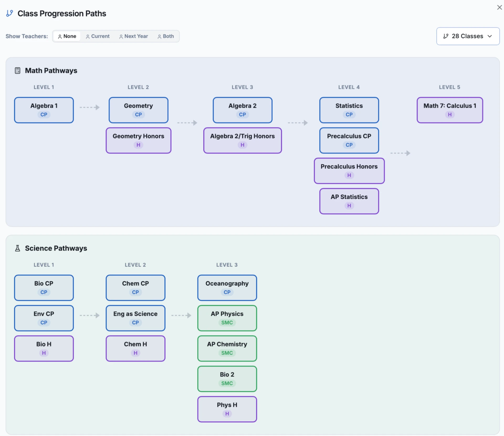This screenshot has height=436, width=504.
Task: Open the Geometry Honors card
Action: pos(138,140)
